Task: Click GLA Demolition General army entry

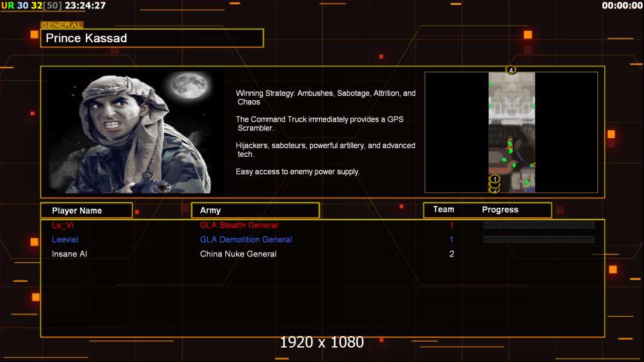Action: point(246,240)
